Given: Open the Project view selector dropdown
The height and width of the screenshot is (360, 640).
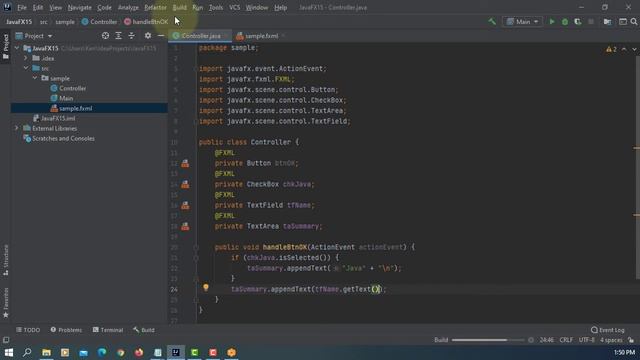Looking at the screenshot, I should [x=34, y=36].
